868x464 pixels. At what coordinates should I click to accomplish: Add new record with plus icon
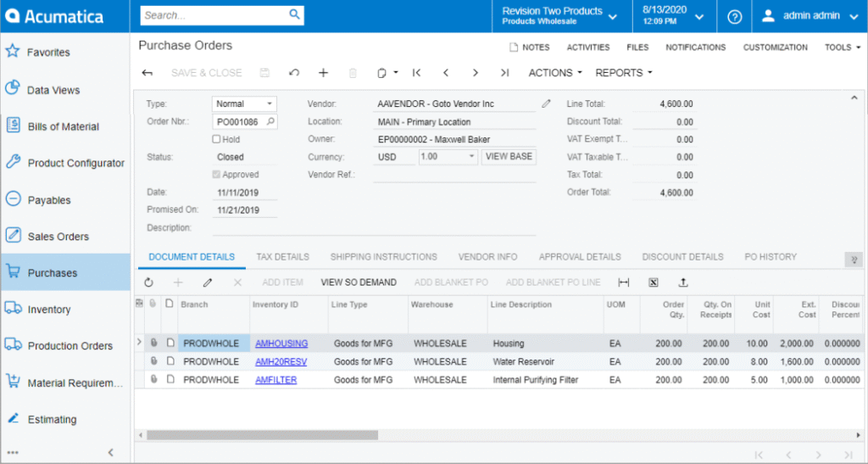click(323, 73)
